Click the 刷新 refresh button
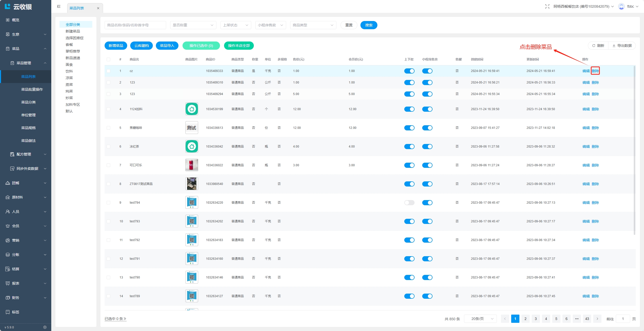Image resolution: width=644 pixels, height=331 pixels. [598, 46]
